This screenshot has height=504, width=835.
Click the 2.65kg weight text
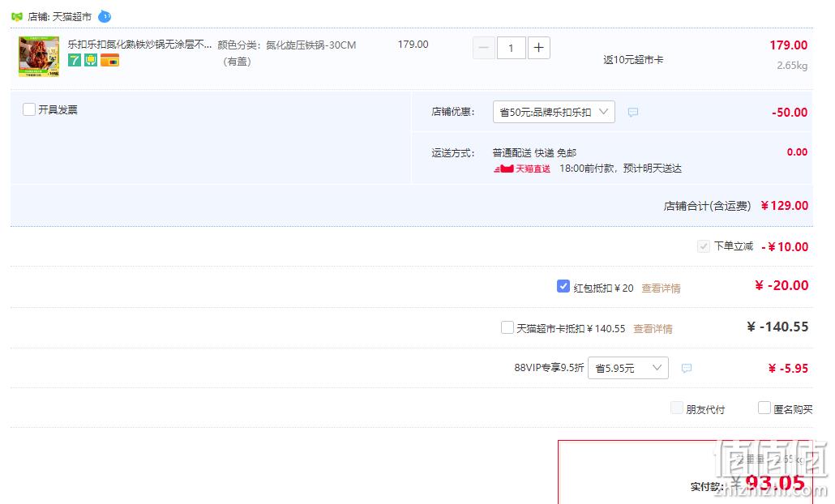pos(792,66)
